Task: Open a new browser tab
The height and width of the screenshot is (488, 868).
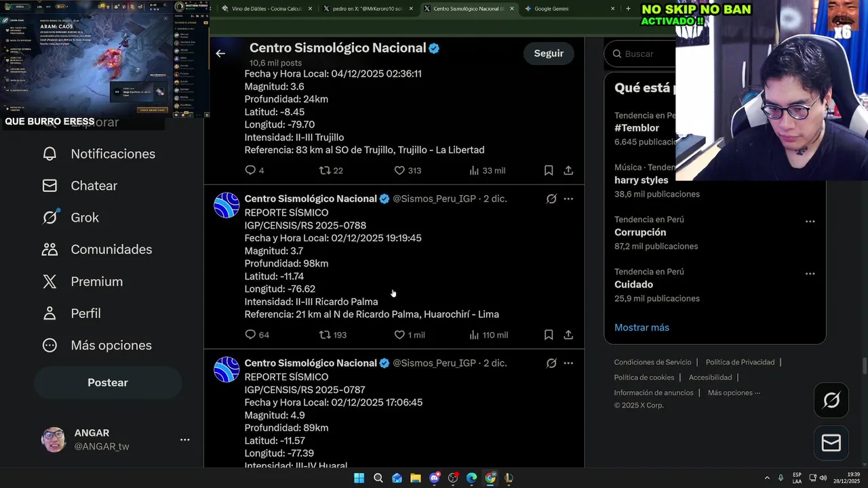Action: (628, 9)
